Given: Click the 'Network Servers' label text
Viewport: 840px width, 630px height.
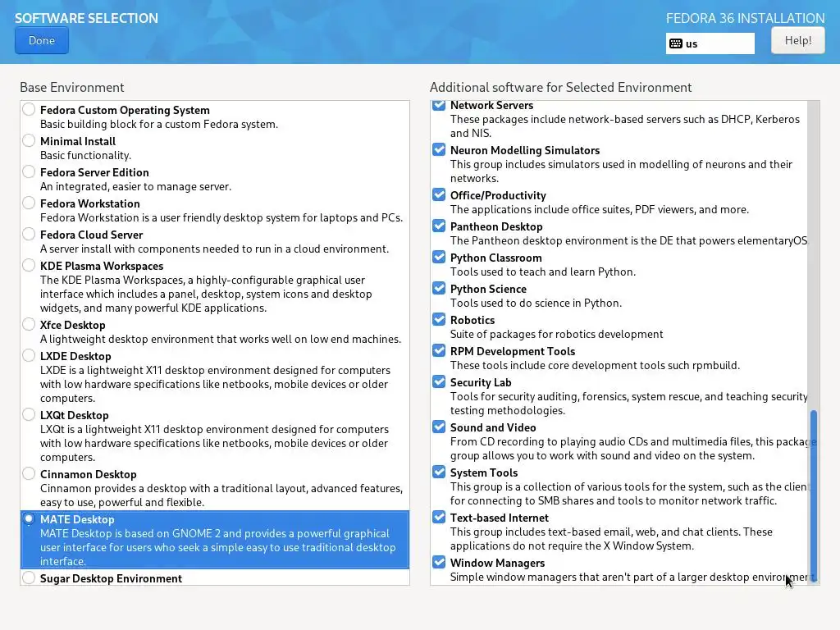Looking at the screenshot, I should point(491,106).
